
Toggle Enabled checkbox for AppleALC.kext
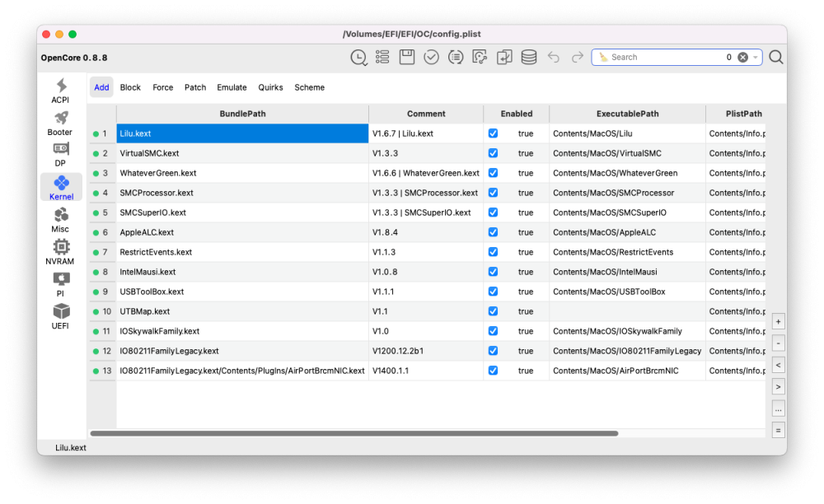493,232
